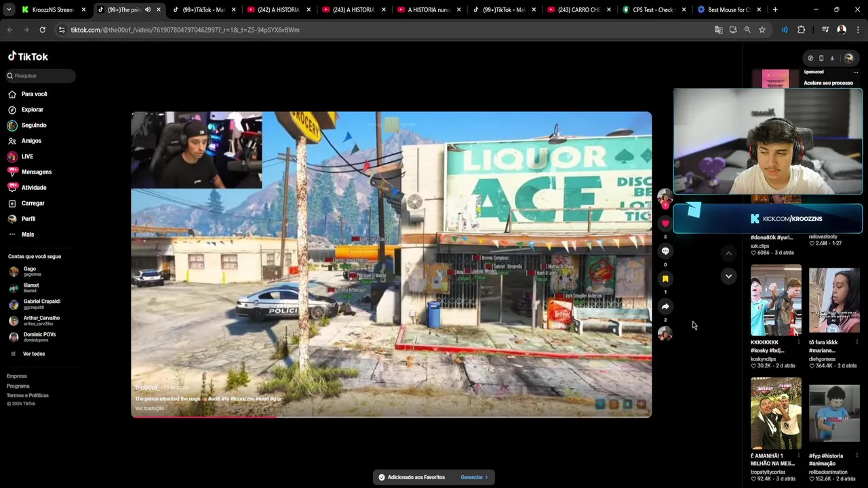Viewport: 868px width, 488px height.
Task: View site information icon in the address bar
Action: click(x=62, y=30)
